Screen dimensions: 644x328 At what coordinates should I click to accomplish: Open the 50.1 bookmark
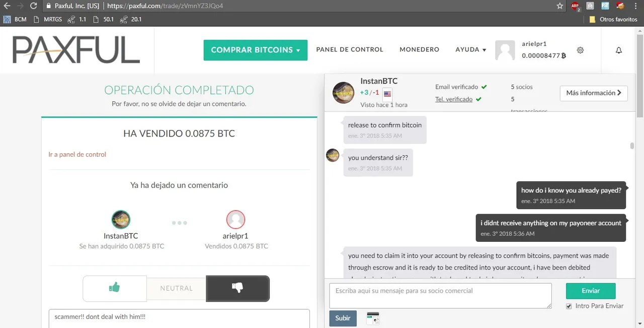[104, 19]
